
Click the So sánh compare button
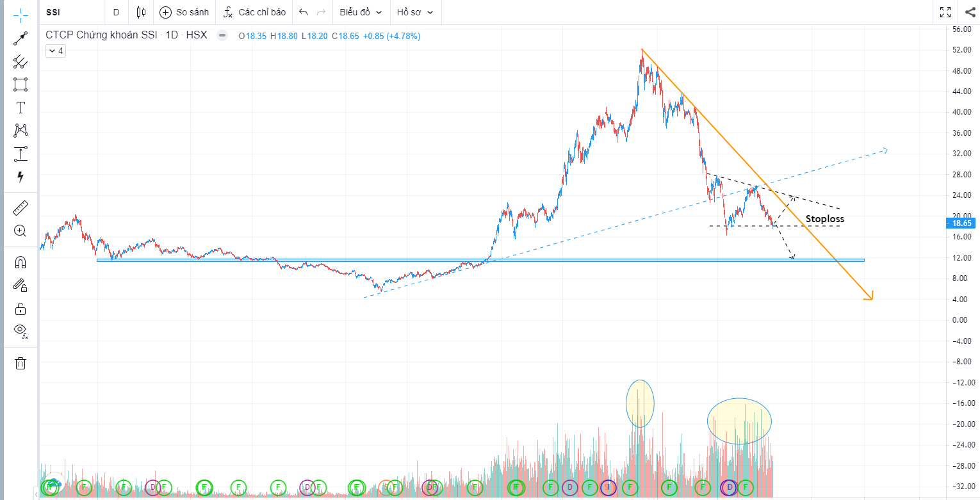[x=184, y=12]
